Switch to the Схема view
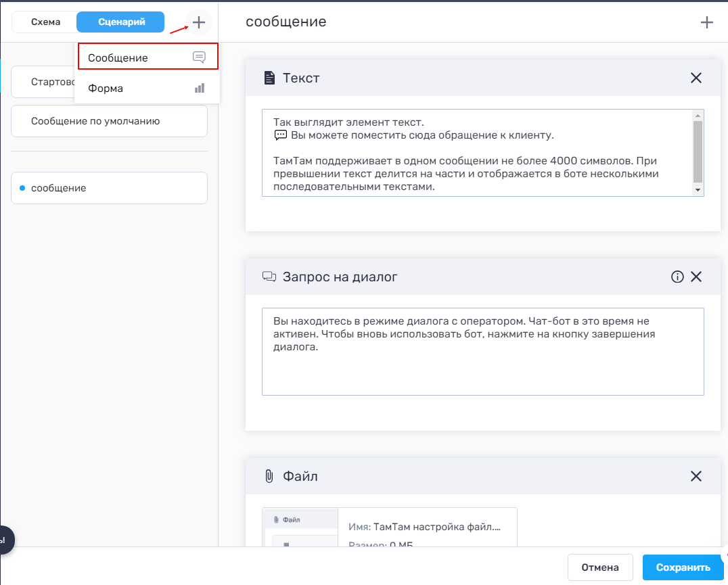 click(45, 22)
